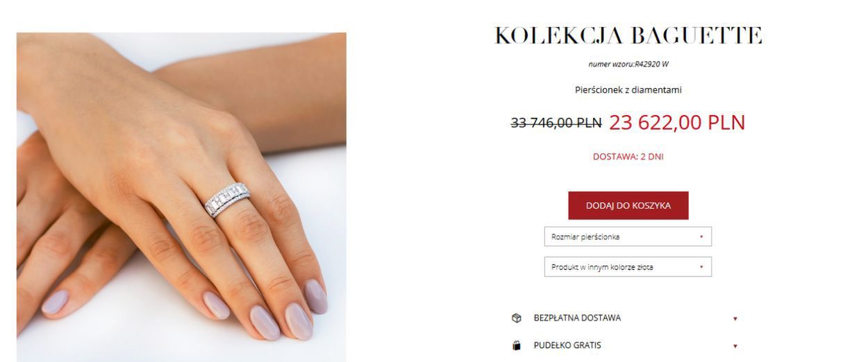Select the PUDEŁKO GRATIS label

click(x=567, y=345)
